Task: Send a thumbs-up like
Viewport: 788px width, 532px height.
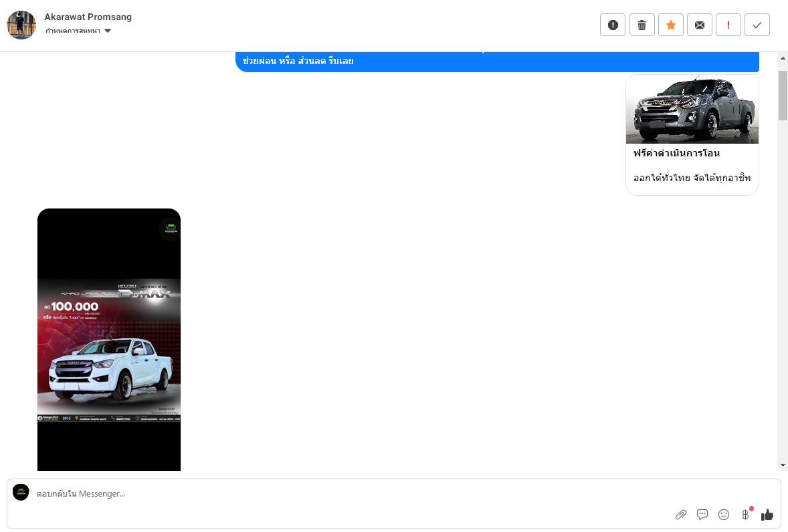Action: point(767,515)
